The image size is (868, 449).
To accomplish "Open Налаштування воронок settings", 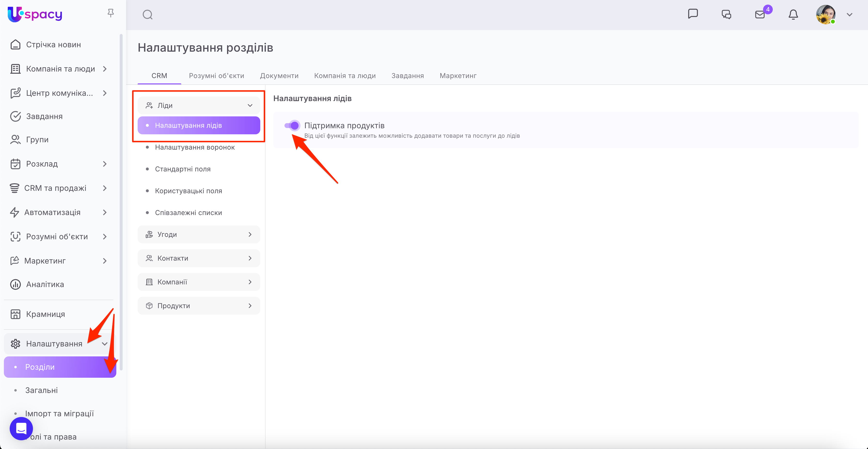I will [195, 147].
